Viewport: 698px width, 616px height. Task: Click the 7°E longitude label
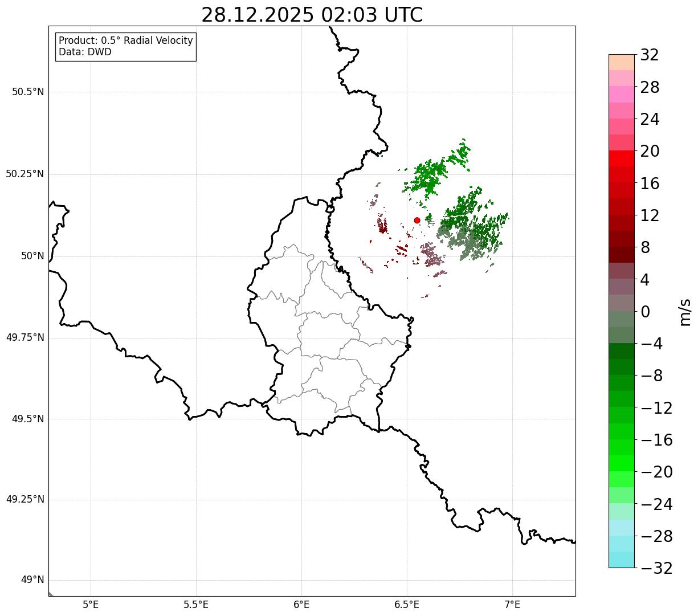point(513,604)
